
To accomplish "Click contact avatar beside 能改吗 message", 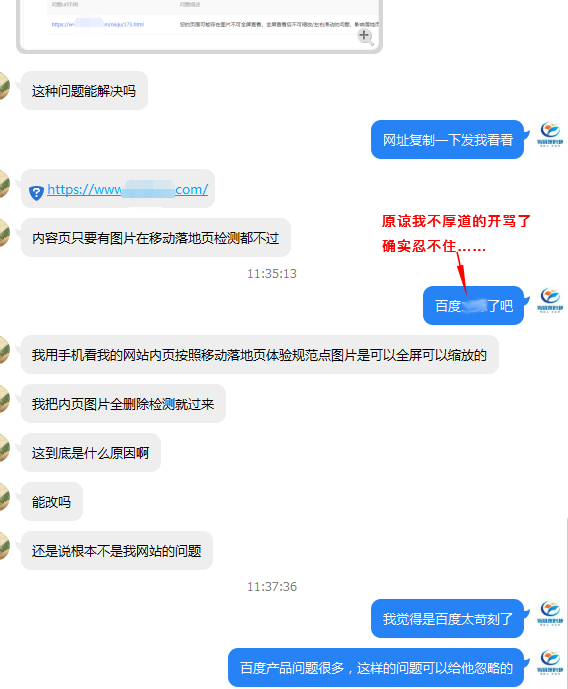I will tap(4, 497).
